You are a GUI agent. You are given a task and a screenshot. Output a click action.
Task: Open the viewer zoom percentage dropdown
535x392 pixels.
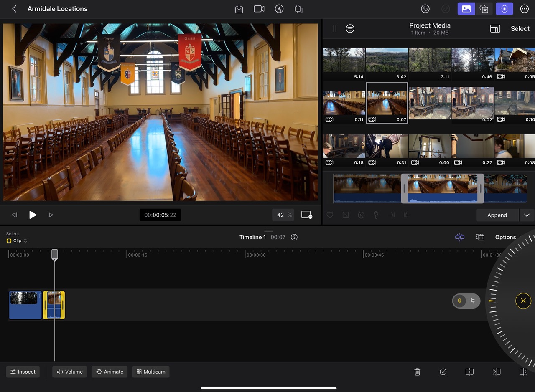[x=284, y=215]
